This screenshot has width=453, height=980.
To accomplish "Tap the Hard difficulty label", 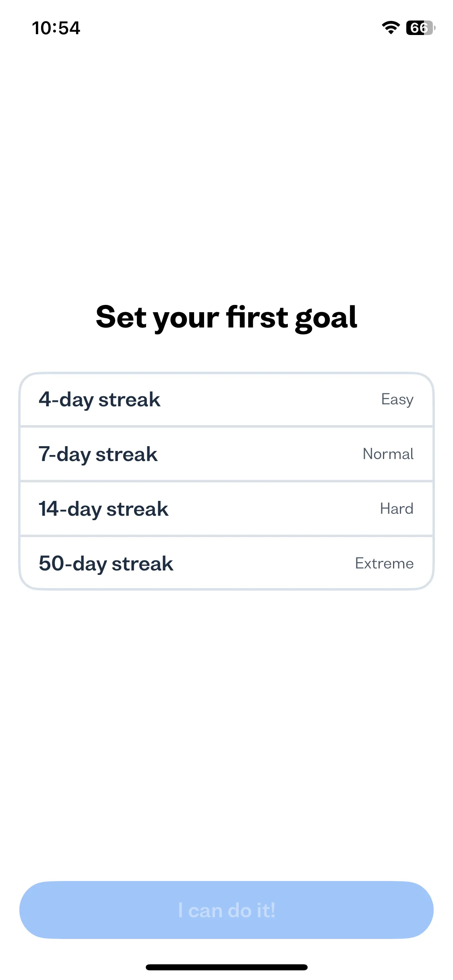I will (397, 509).
